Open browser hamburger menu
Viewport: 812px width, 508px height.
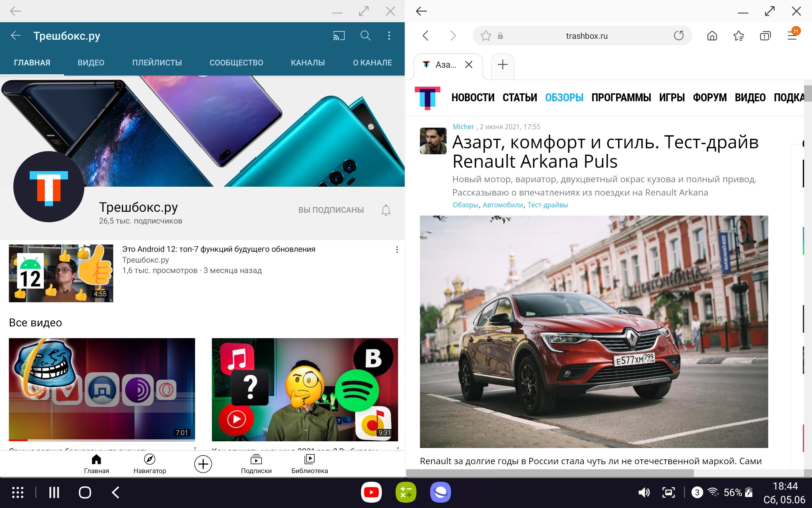tap(793, 35)
